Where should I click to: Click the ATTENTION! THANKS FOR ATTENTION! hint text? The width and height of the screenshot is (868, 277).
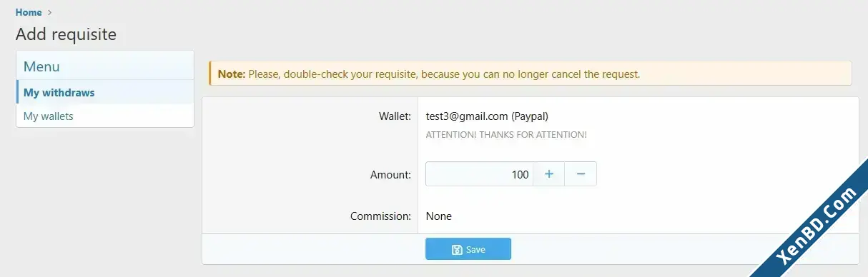(506, 134)
